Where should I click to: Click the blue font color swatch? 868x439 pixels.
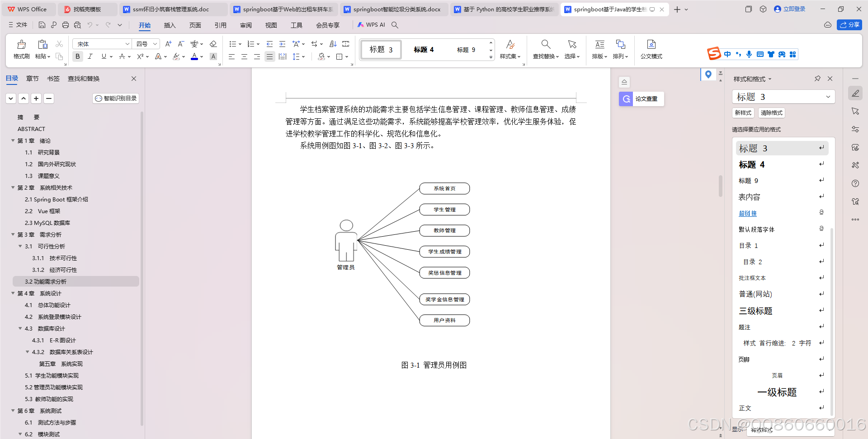194,56
